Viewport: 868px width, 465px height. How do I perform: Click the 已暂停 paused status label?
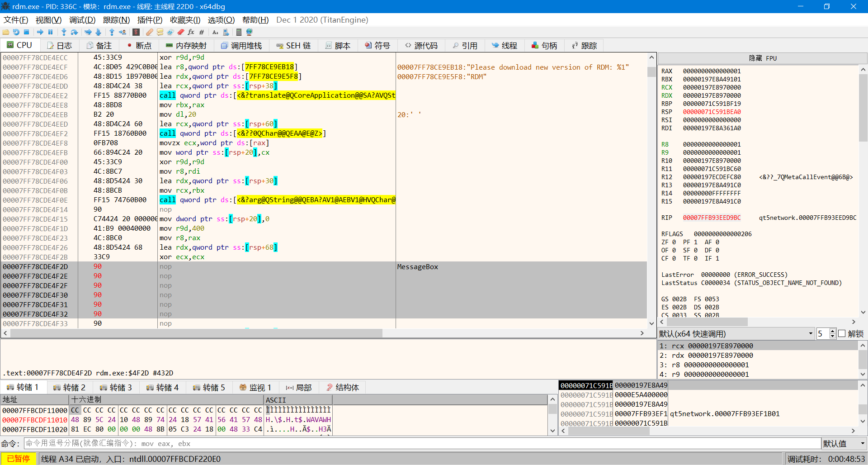[19, 459]
